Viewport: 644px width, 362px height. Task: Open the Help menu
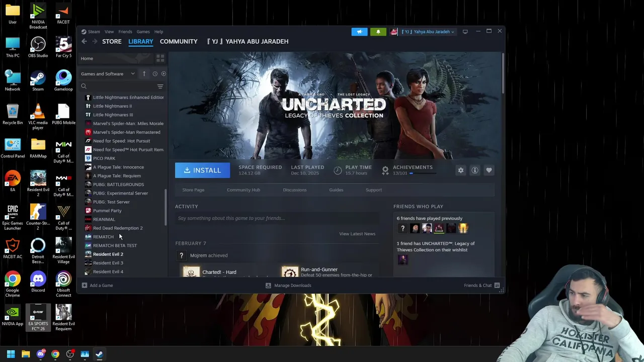point(158,32)
